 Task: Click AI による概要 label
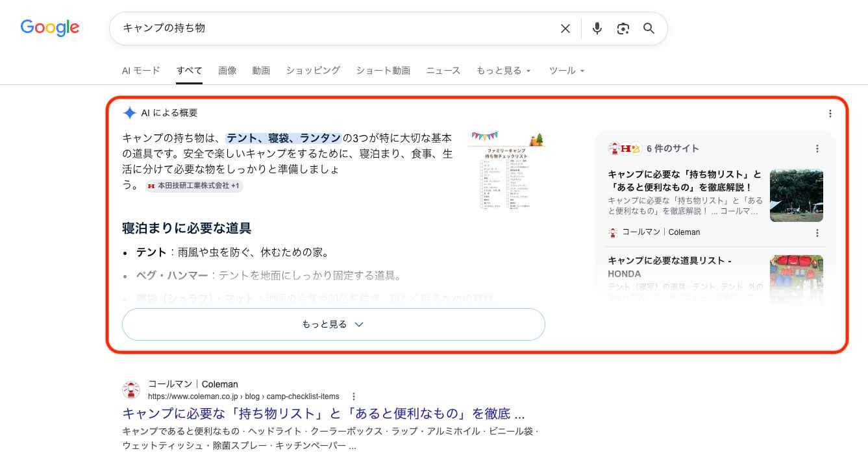click(x=169, y=113)
